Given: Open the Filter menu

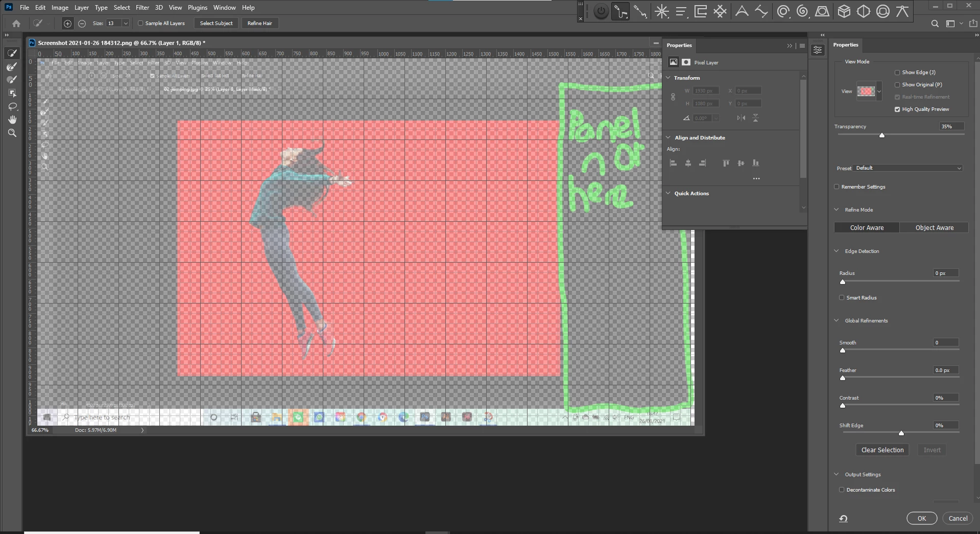Looking at the screenshot, I should coord(142,8).
